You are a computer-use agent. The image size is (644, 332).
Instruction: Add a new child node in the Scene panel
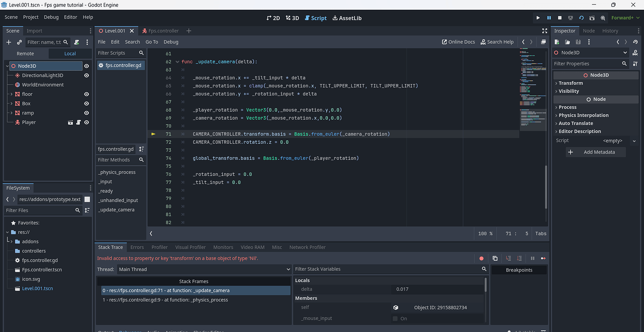click(x=8, y=42)
